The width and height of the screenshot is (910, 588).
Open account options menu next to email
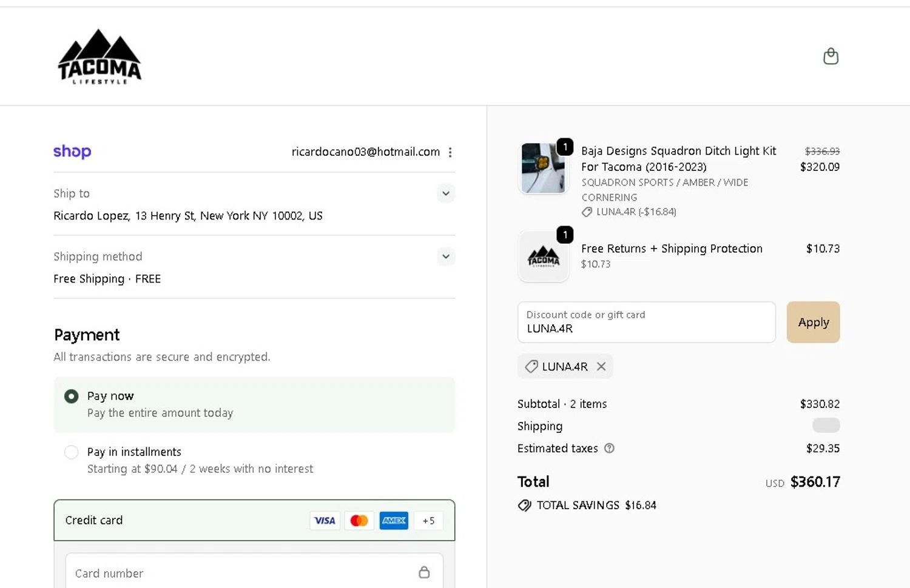click(x=450, y=152)
